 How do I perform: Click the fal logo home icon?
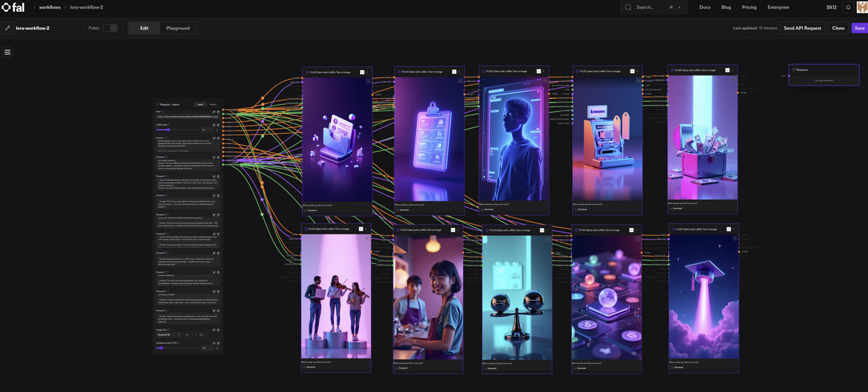[12, 7]
